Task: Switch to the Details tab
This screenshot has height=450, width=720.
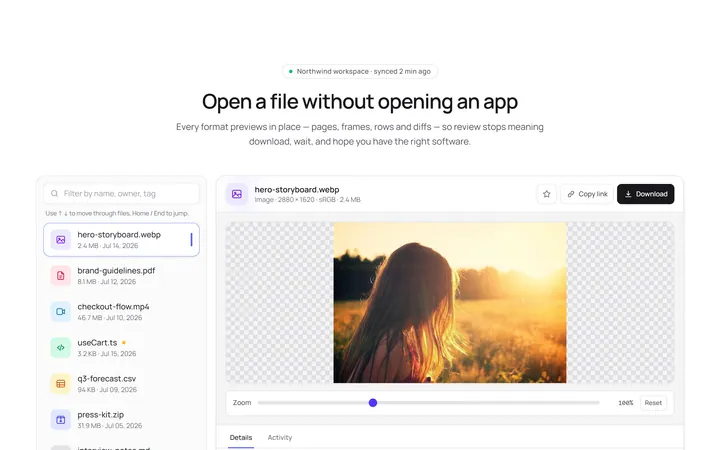Action: click(241, 438)
